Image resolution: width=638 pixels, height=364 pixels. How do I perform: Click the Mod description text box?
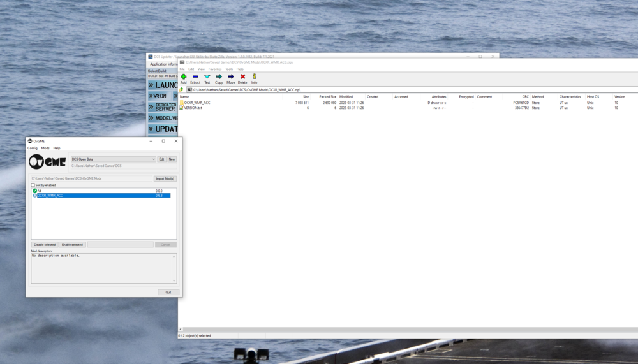tap(101, 268)
